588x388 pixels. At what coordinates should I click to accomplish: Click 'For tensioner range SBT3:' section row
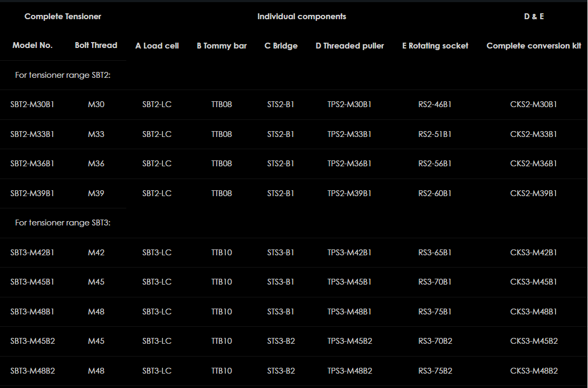pyautogui.click(x=63, y=223)
